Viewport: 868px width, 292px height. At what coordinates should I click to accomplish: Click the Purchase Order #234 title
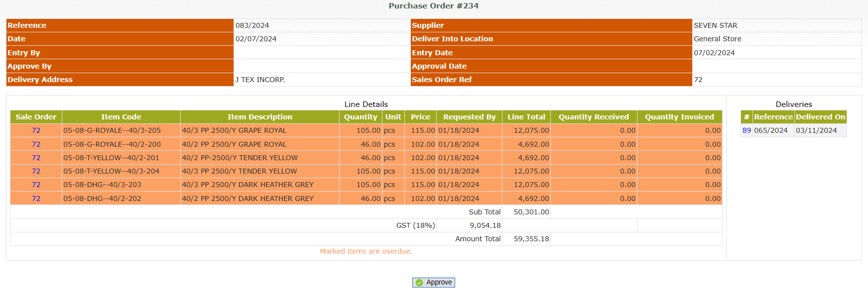tap(433, 6)
